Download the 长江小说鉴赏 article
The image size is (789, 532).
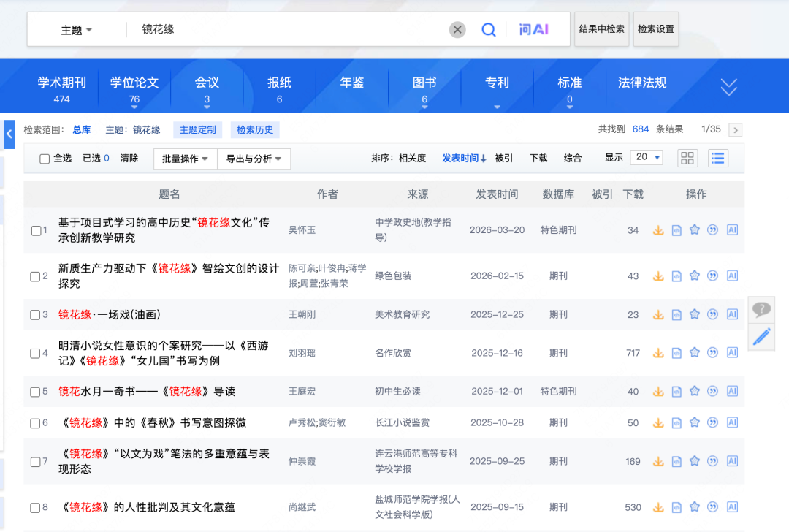click(658, 423)
